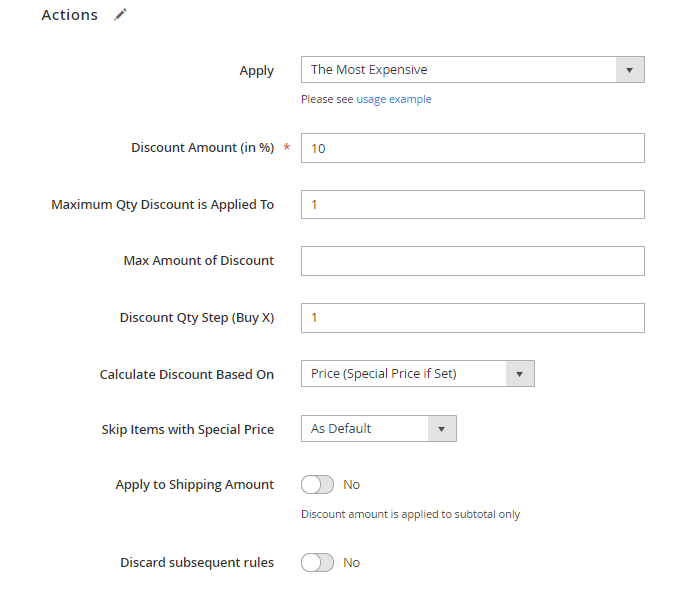Click the pencil edit icon beside Actions
Image resolution: width=685 pixels, height=591 pixels.
[121, 15]
